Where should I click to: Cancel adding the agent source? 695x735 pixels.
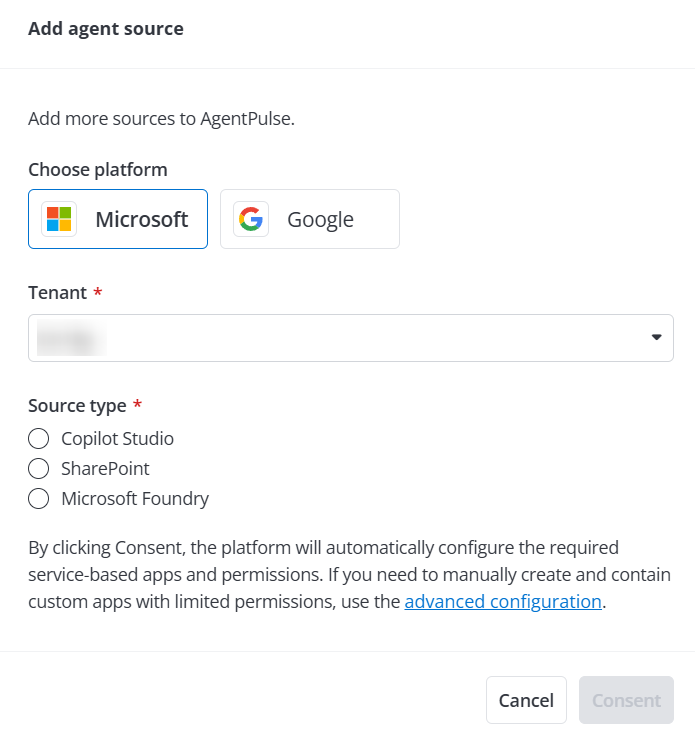coord(526,700)
